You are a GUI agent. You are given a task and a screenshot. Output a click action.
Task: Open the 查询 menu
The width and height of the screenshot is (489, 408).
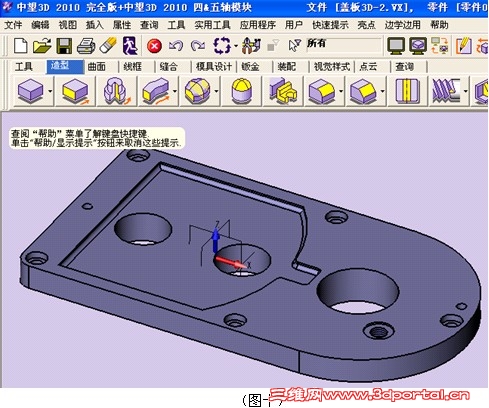click(149, 25)
